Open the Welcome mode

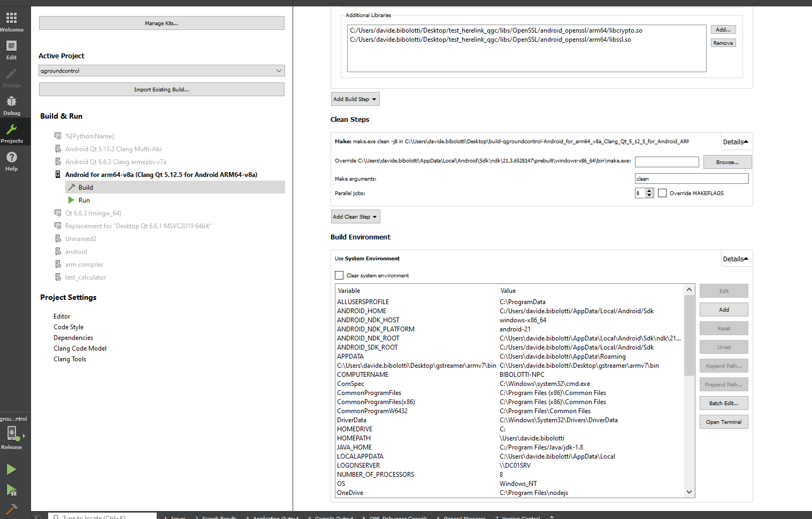click(11, 21)
